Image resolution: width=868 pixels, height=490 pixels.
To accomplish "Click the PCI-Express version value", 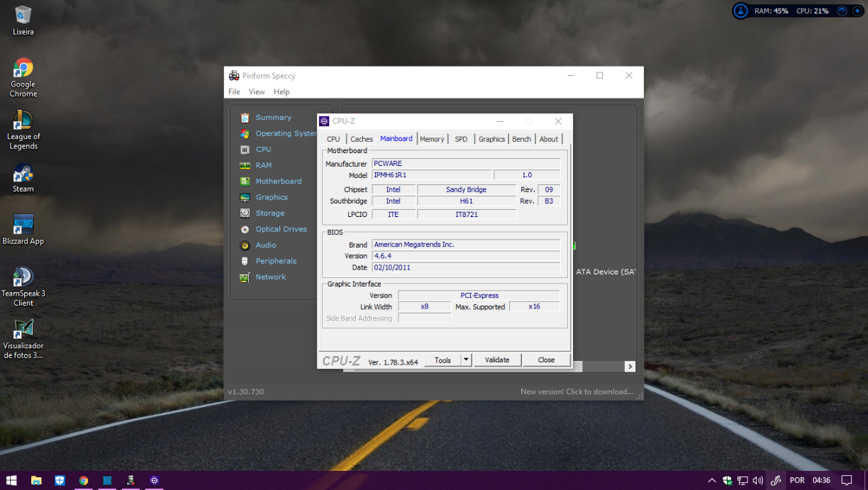I will click(479, 296).
